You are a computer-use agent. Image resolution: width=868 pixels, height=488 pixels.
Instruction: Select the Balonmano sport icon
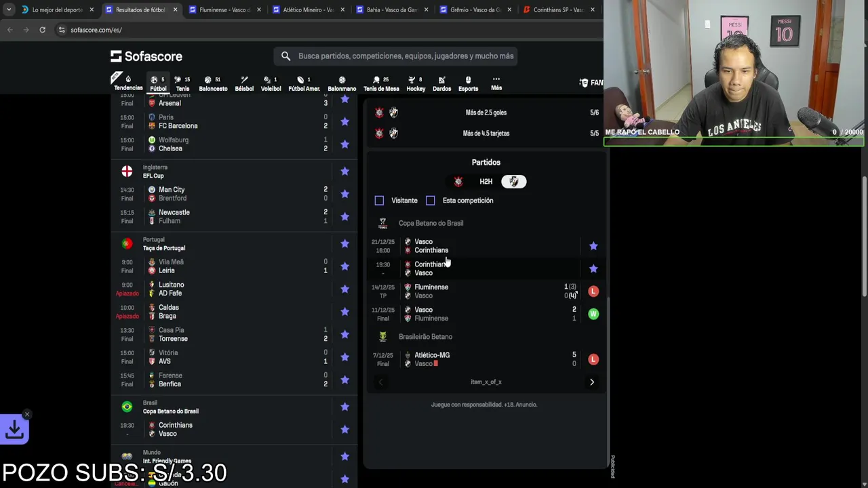(x=342, y=83)
